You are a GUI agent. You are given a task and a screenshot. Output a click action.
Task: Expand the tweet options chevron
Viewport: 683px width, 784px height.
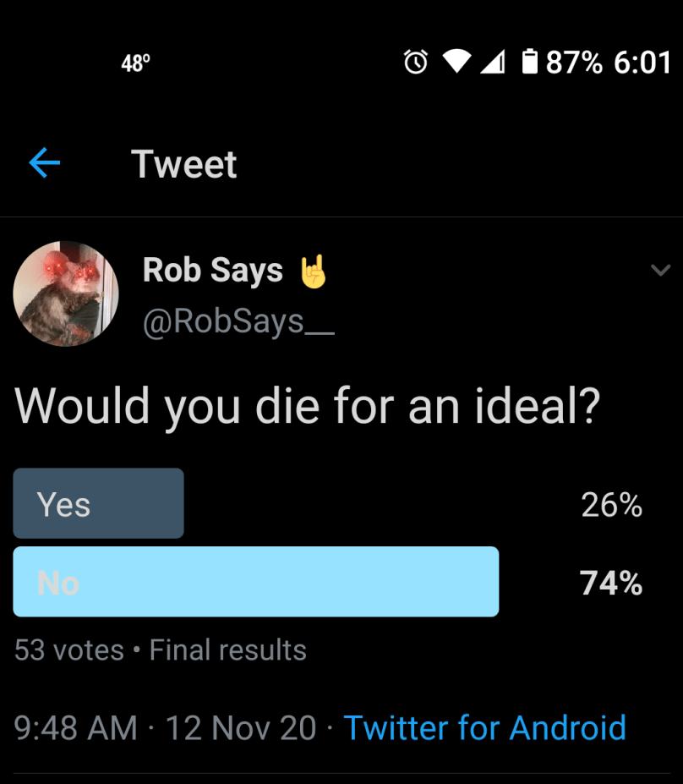pos(660,271)
